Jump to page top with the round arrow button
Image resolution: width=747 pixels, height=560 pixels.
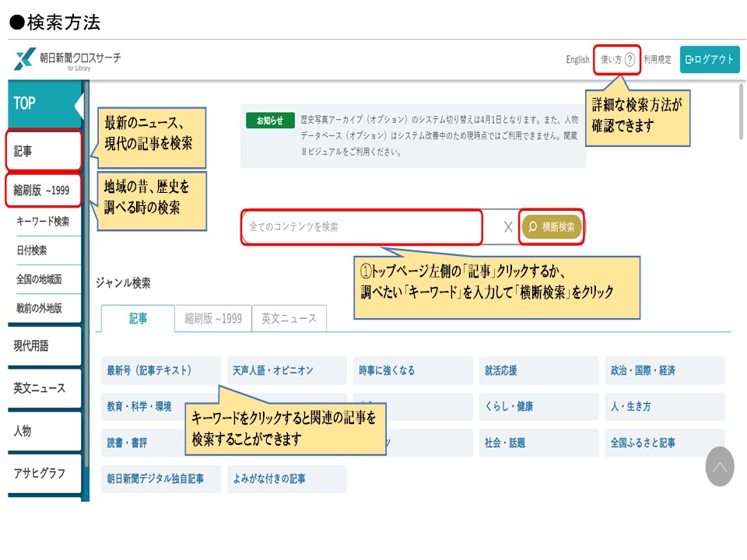(x=719, y=466)
